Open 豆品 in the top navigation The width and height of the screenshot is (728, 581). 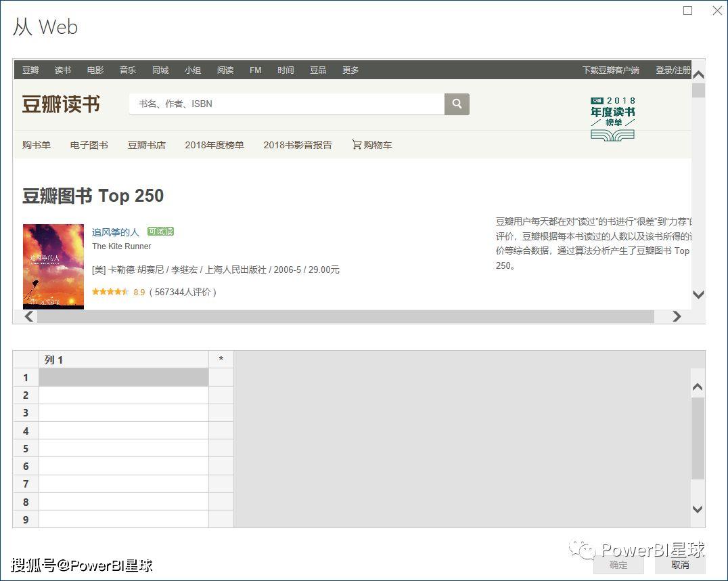click(318, 70)
